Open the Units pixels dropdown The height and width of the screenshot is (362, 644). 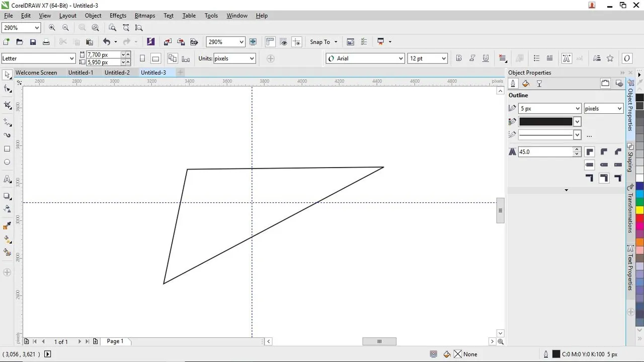point(252,58)
